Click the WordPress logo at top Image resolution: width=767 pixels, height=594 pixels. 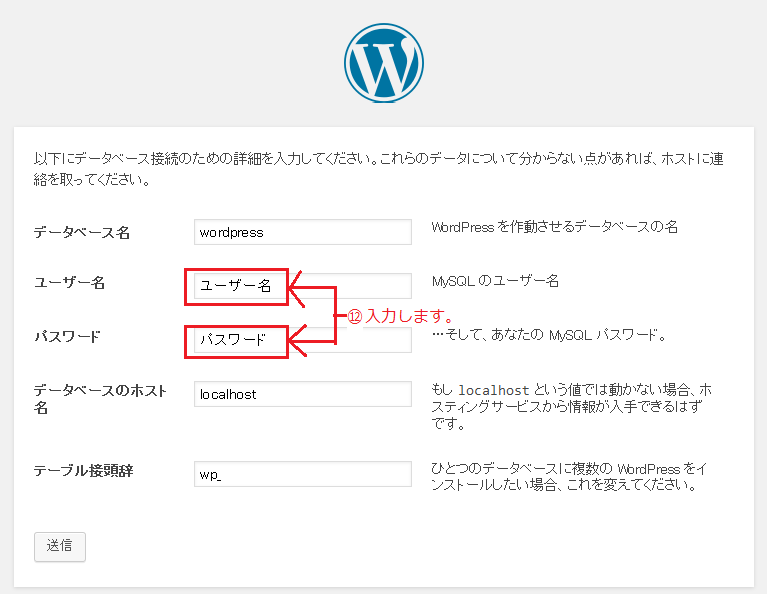point(384,63)
